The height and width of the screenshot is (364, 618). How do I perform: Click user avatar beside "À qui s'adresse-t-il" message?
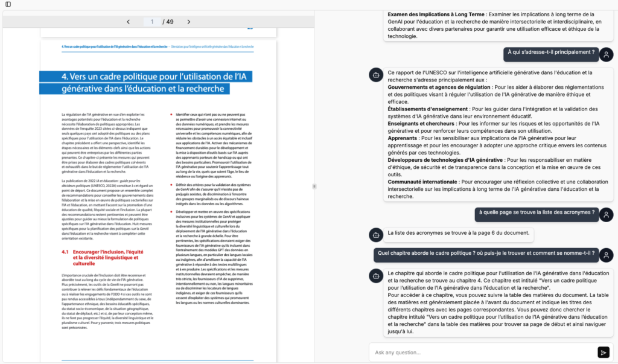606,54
